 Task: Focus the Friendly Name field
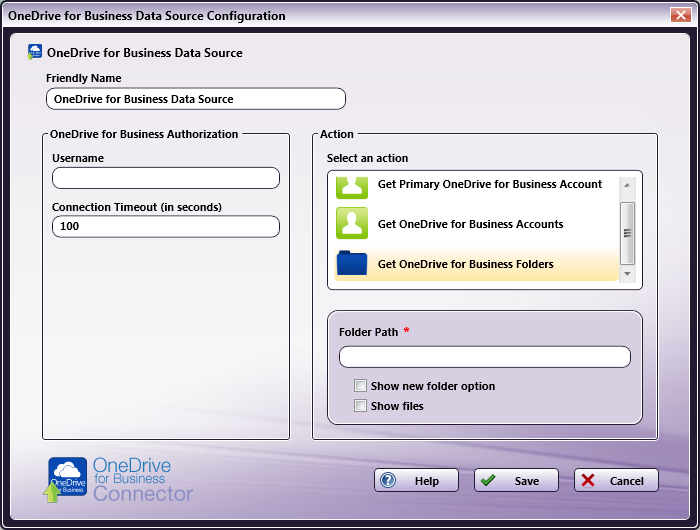click(x=196, y=99)
